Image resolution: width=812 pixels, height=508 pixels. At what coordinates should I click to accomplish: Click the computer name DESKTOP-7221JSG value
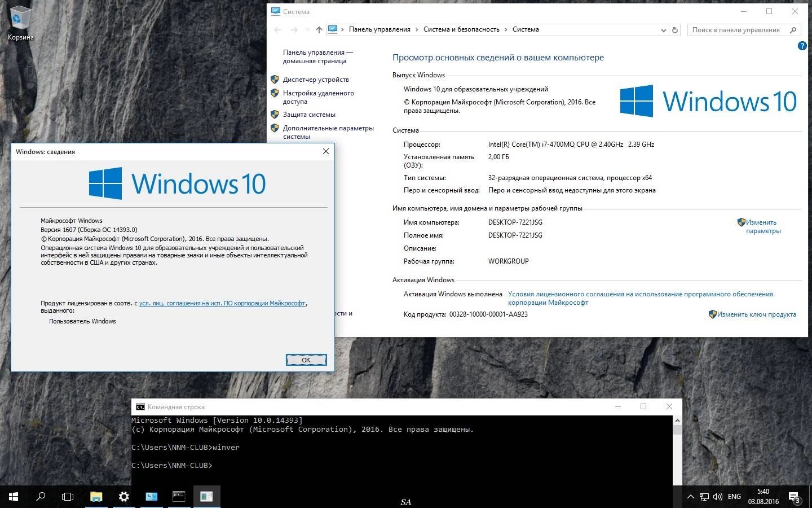(x=515, y=222)
